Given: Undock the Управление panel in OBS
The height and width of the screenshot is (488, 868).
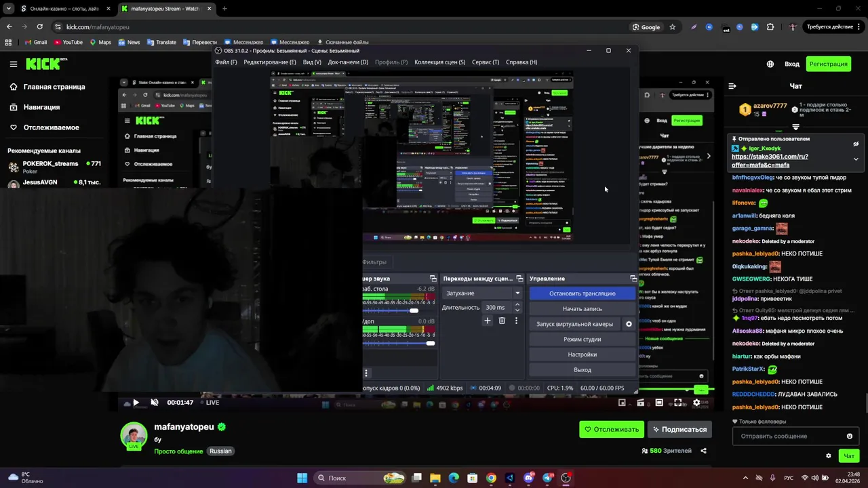Looking at the screenshot, I should [633, 279].
